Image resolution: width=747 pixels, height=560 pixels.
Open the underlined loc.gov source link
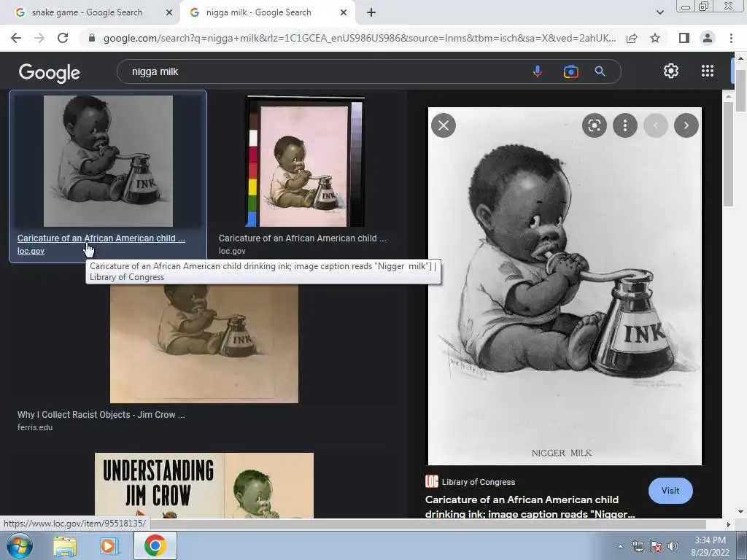click(31, 251)
